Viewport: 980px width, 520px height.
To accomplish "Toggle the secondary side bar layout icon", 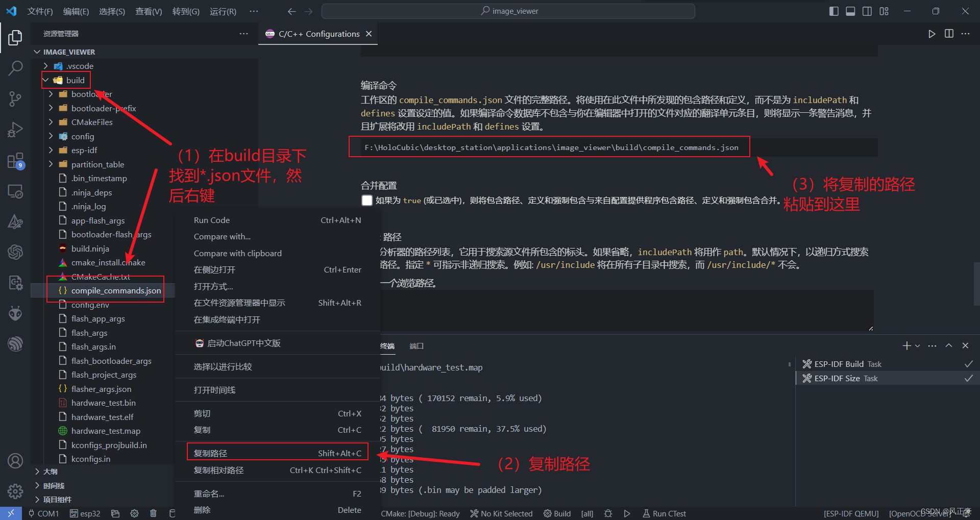I will [x=867, y=11].
